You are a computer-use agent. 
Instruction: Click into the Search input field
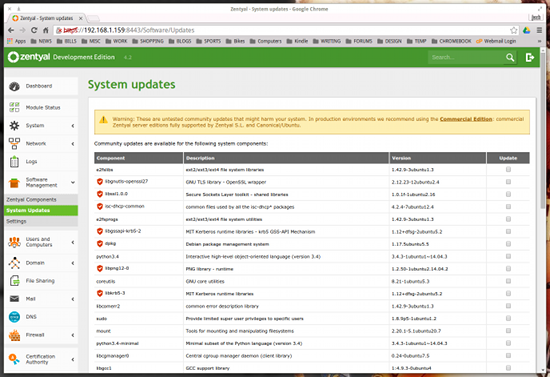click(x=467, y=57)
